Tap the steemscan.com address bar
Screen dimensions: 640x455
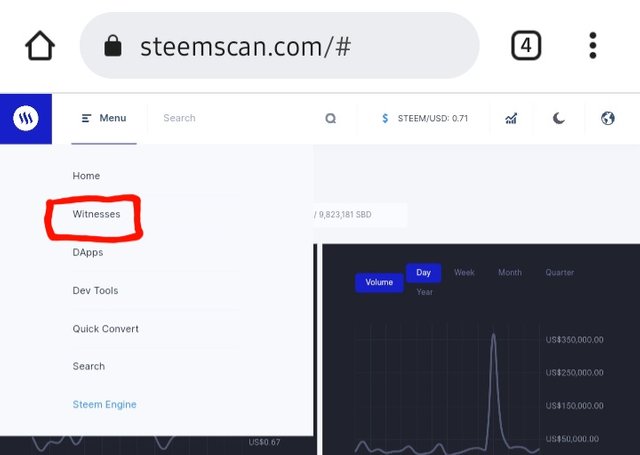point(280,46)
